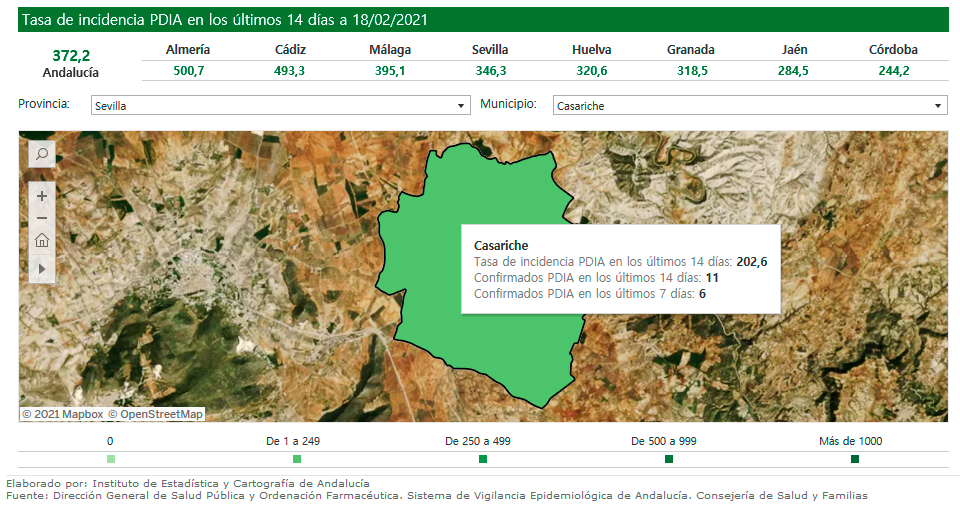
Task: Click the map search magnifier icon
Action: pyautogui.click(x=42, y=154)
